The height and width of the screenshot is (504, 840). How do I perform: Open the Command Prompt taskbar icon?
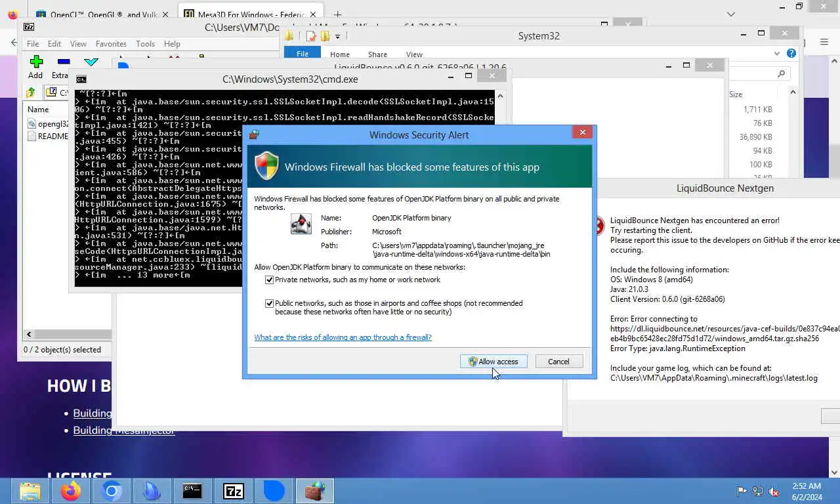192,491
